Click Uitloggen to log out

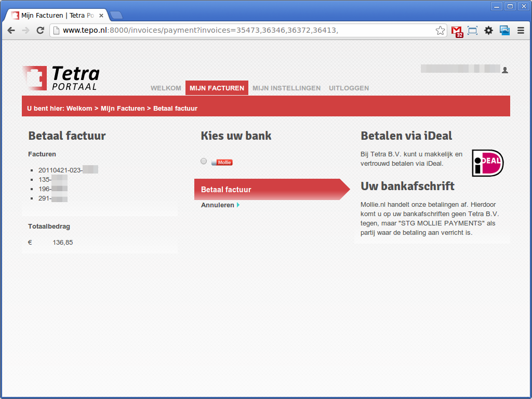(x=349, y=88)
